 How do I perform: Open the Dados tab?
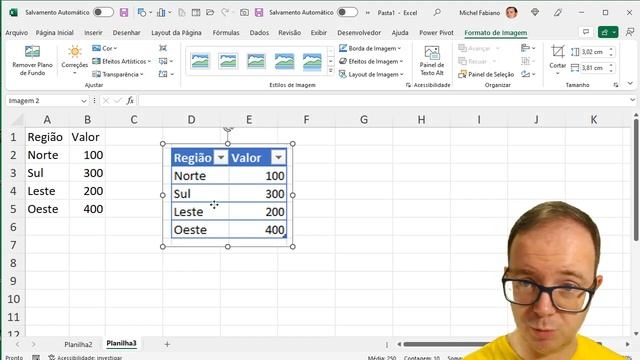point(259,32)
